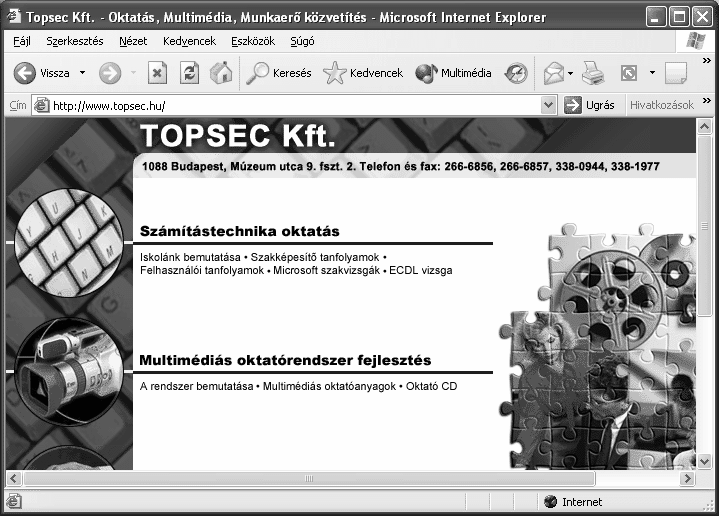Image resolution: width=719 pixels, height=516 pixels.
Task: Click the status bar page icon
Action: (13, 501)
